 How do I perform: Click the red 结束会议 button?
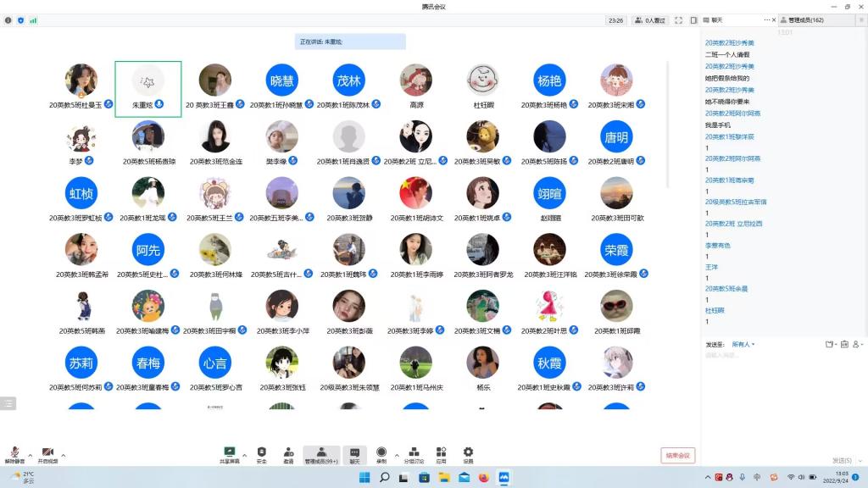tap(677, 455)
